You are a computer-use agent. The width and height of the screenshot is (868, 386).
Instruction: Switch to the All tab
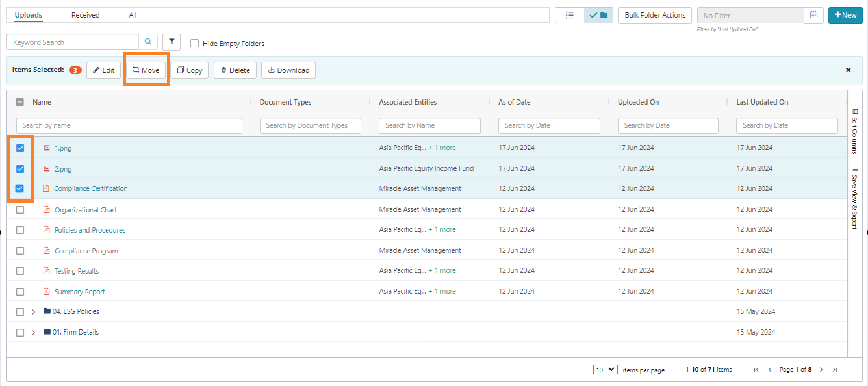(133, 15)
